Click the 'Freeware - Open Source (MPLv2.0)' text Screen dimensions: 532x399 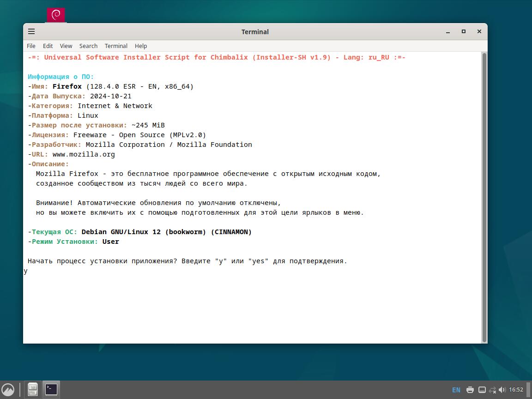click(x=140, y=135)
